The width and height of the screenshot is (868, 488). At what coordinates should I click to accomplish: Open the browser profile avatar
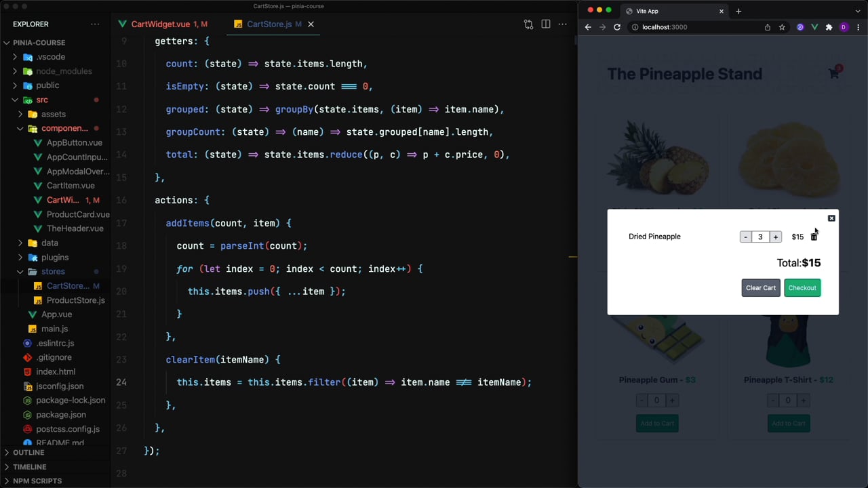[844, 27]
